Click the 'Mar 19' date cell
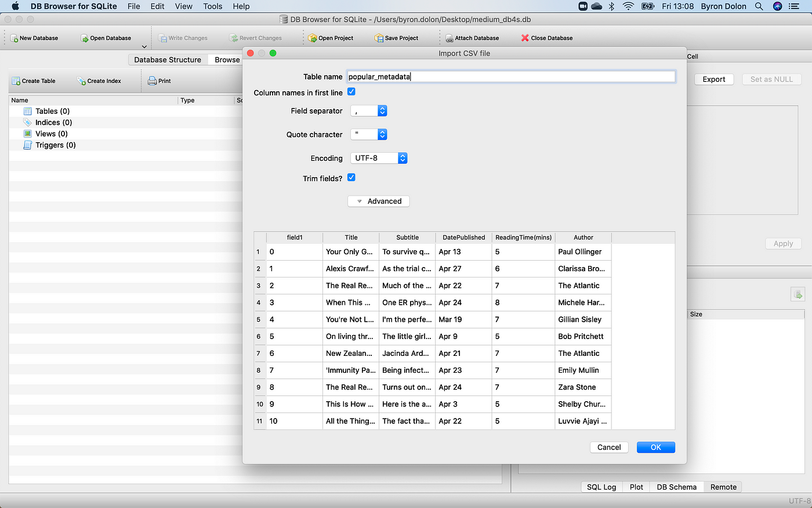Viewport: 812px width, 508px height. click(x=463, y=319)
